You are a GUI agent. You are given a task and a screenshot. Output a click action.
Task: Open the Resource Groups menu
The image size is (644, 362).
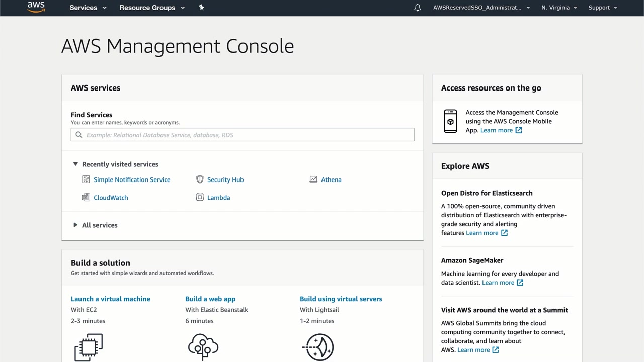coord(152,8)
